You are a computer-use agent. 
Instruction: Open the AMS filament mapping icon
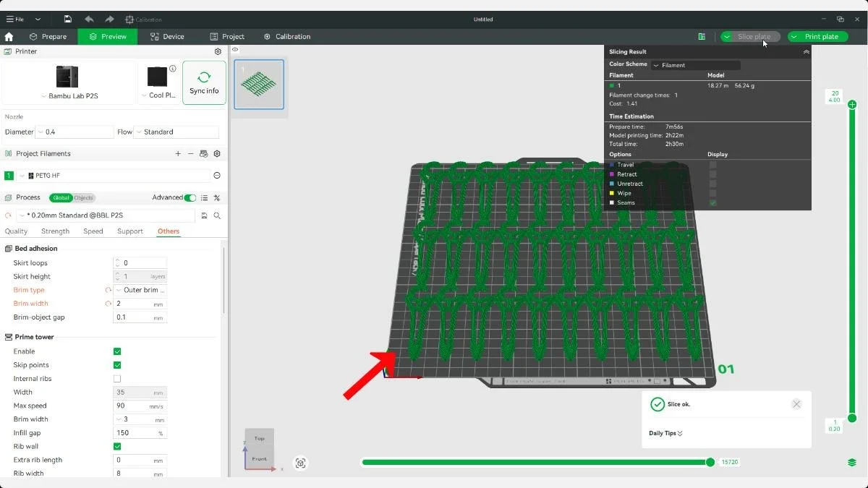click(204, 154)
